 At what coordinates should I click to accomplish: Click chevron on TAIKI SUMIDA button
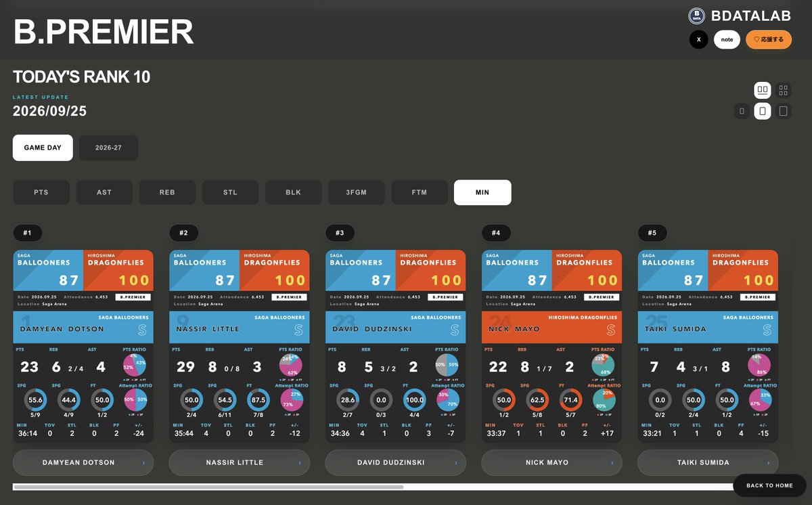click(768, 463)
